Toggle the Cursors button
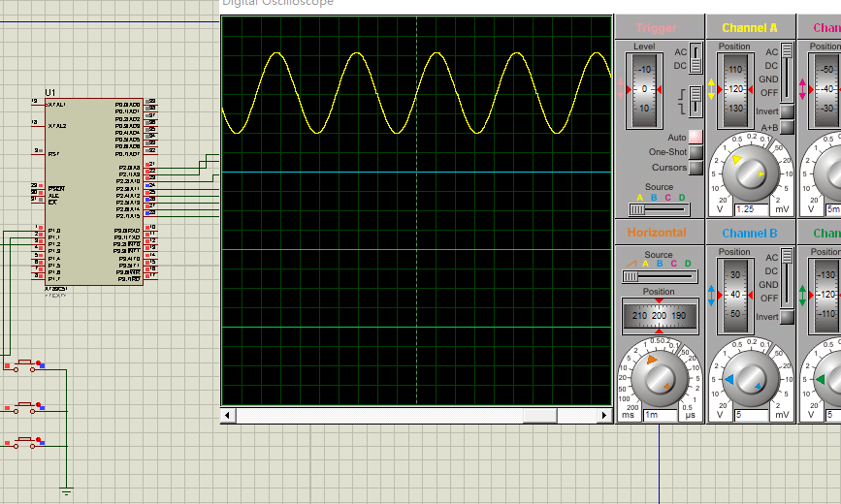 coord(695,168)
